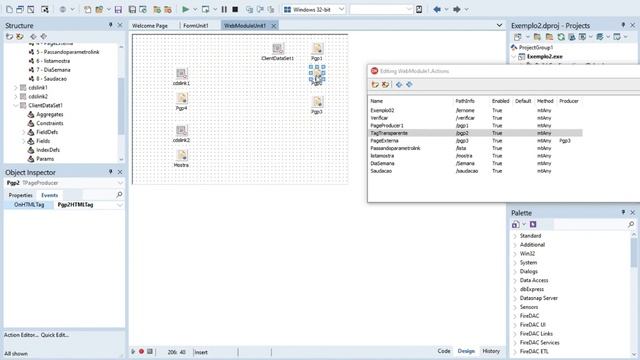The width and height of the screenshot is (640, 360).
Task: Click the Stop (black square) toolbar icon
Action: click(x=235, y=9)
